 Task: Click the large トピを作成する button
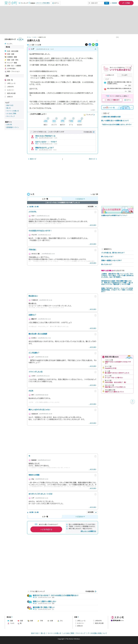46,529
